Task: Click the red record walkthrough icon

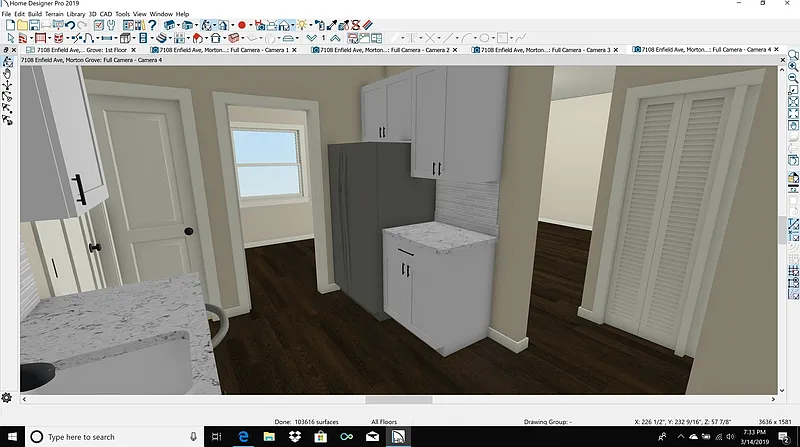Action: [x=242, y=24]
